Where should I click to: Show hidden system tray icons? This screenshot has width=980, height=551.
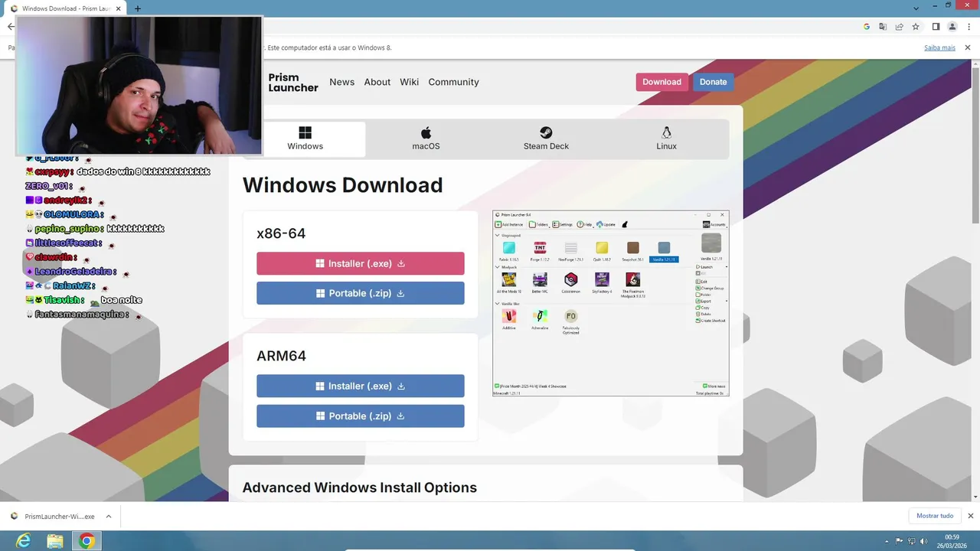(x=887, y=541)
